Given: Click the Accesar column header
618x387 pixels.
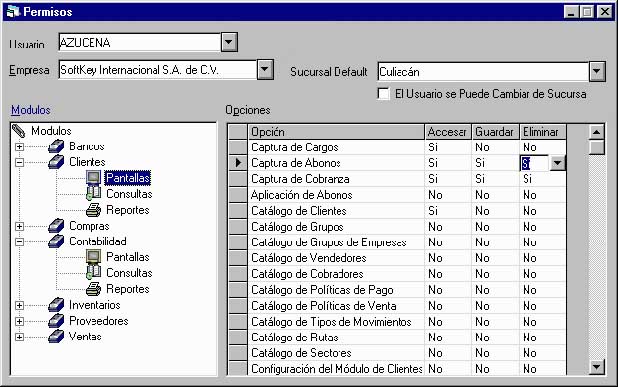Looking at the screenshot, I should click(x=448, y=132).
